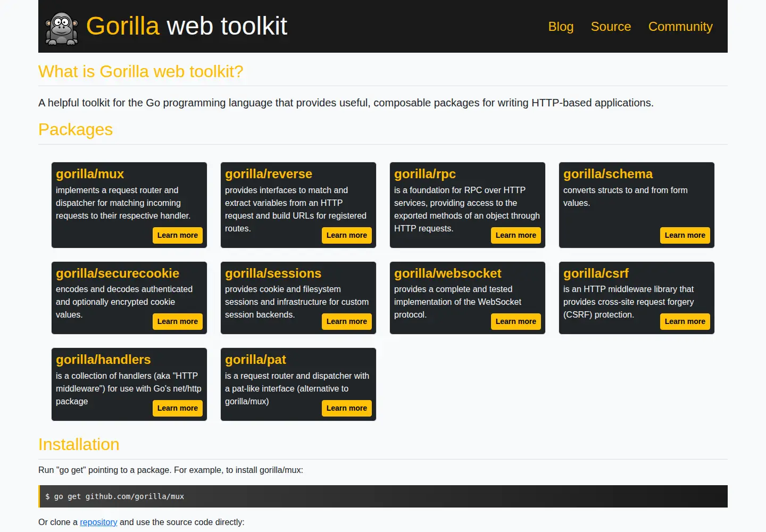
Task: Click Learn more on gorilla/mux card
Action: pyautogui.click(x=178, y=235)
